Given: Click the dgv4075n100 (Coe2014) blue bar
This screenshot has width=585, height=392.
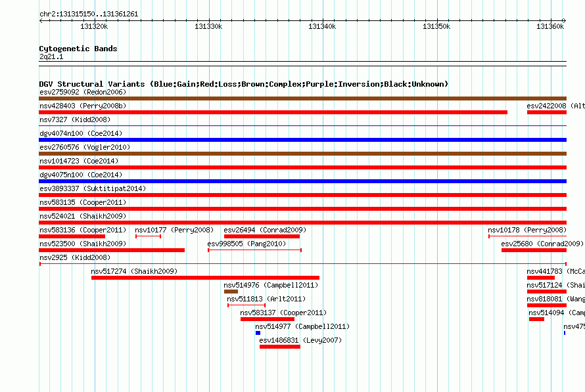Looking at the screenshot, I should pyautogui.click(x=302, y=181).
